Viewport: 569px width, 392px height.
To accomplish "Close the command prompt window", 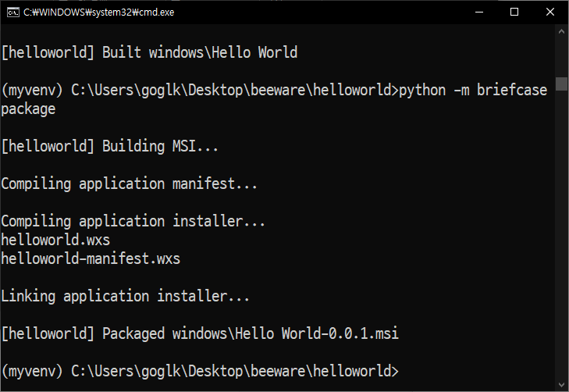I will [550, 12].
